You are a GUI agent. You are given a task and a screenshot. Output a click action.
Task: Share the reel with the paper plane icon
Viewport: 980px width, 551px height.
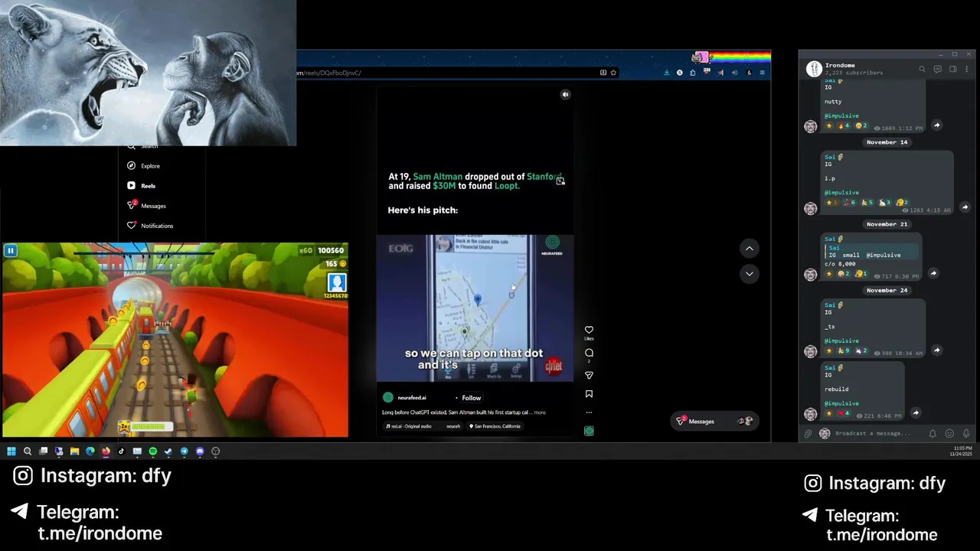tap(589, 376)
